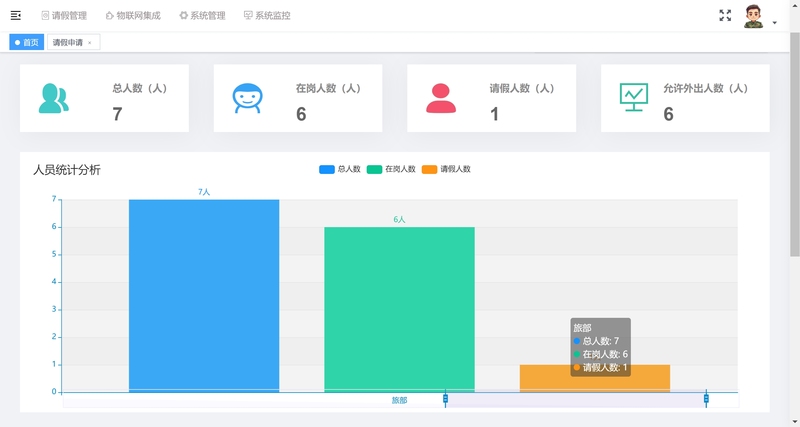Click the 允许外出人数 monitor chart icon
Viewport: 800px width, 427px height.
click(634, 97)
